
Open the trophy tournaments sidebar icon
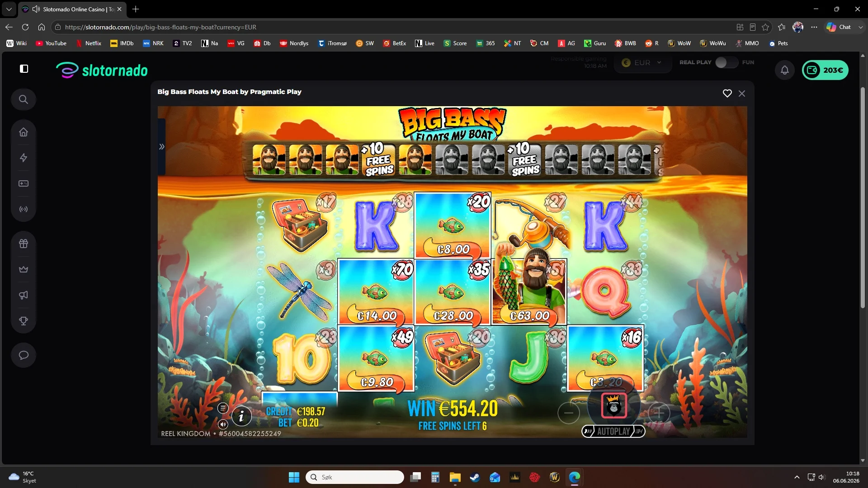24,321
